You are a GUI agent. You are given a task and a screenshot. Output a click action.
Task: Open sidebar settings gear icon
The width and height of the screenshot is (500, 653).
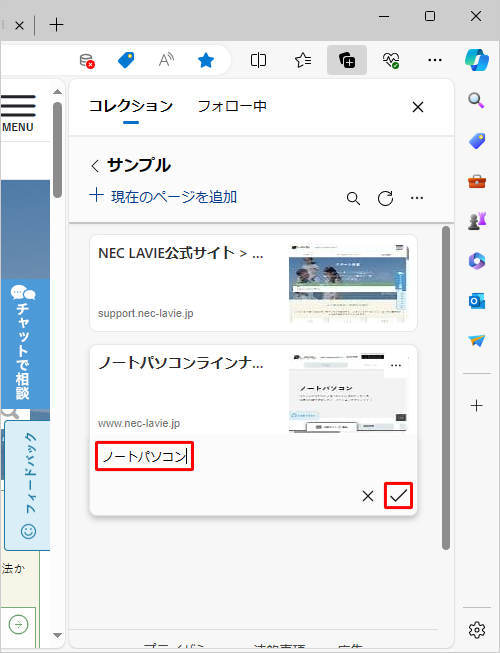(477, 630)
